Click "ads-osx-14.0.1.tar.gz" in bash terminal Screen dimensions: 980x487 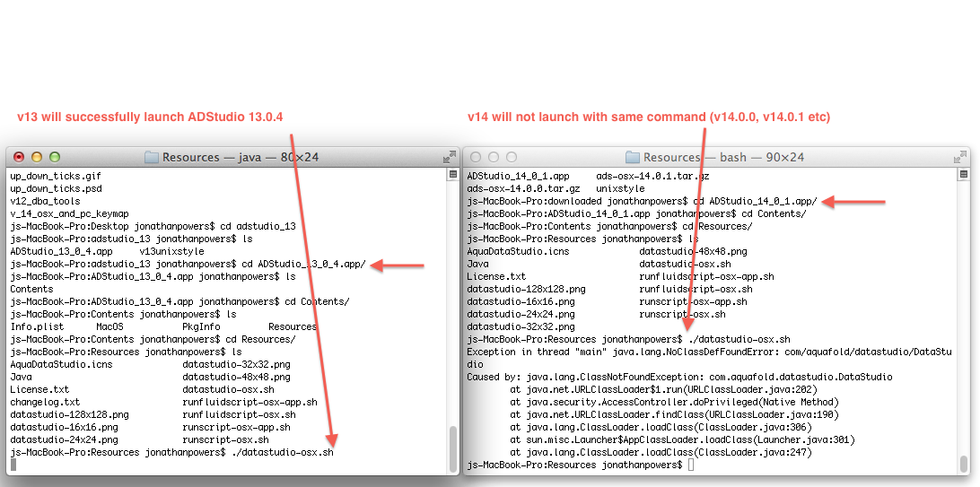[x=652, y=176]
